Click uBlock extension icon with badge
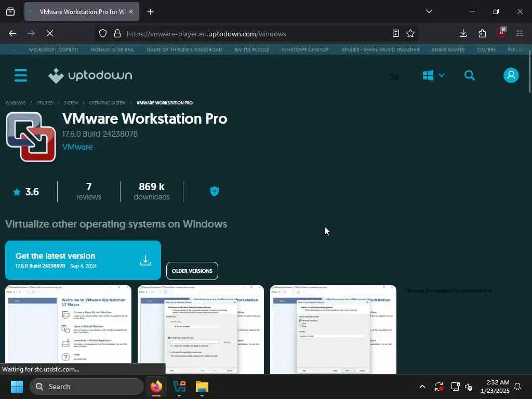Image resolution: width=532 pixels, height=399 pixels. 501,33
